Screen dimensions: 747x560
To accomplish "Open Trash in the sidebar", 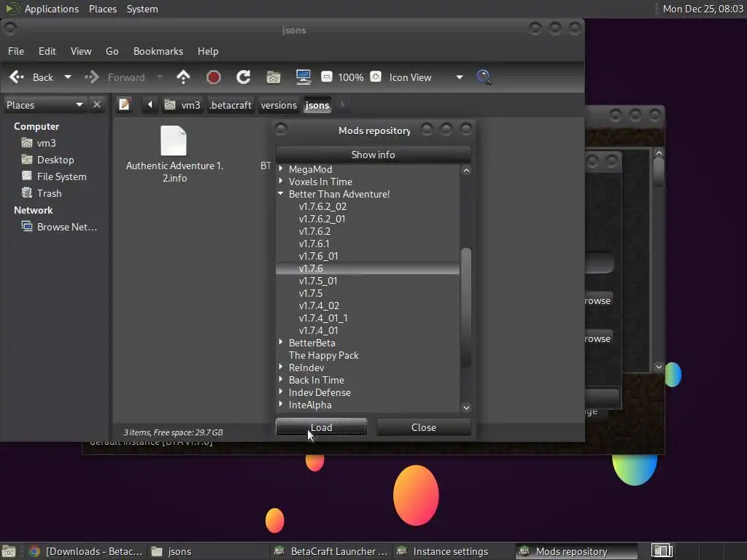I will [x=49, y=193].
